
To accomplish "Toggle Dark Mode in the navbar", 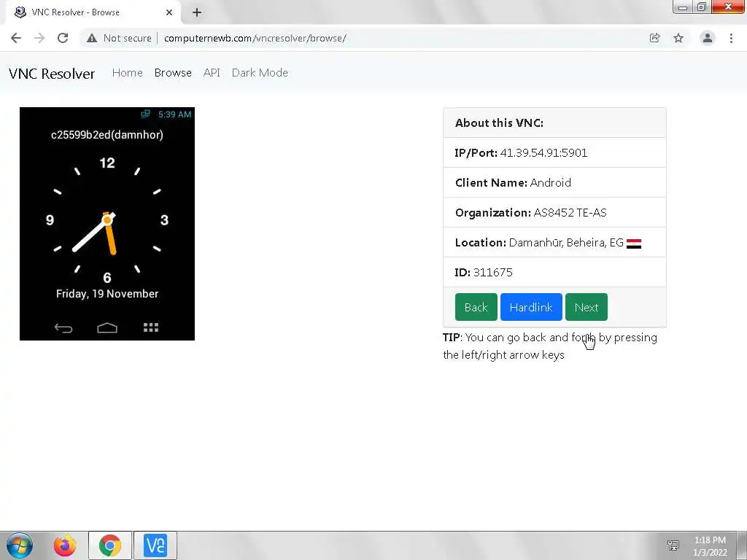I will click(x=260, y=73).
